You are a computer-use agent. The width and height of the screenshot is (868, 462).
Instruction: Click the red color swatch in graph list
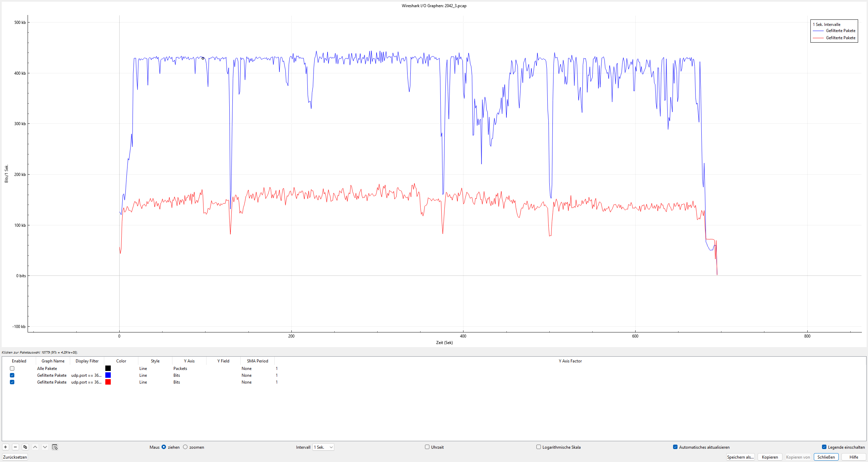click(x=108, y=382)
